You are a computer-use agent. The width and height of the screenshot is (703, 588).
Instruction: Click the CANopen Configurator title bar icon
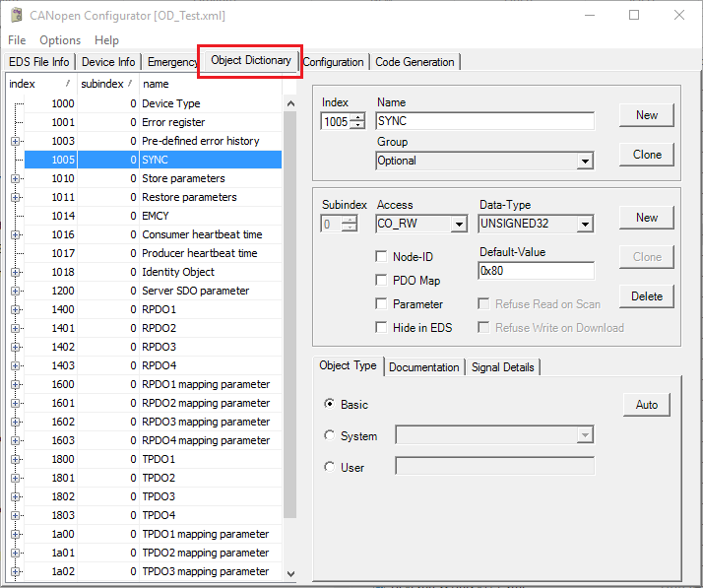point(17,15)
